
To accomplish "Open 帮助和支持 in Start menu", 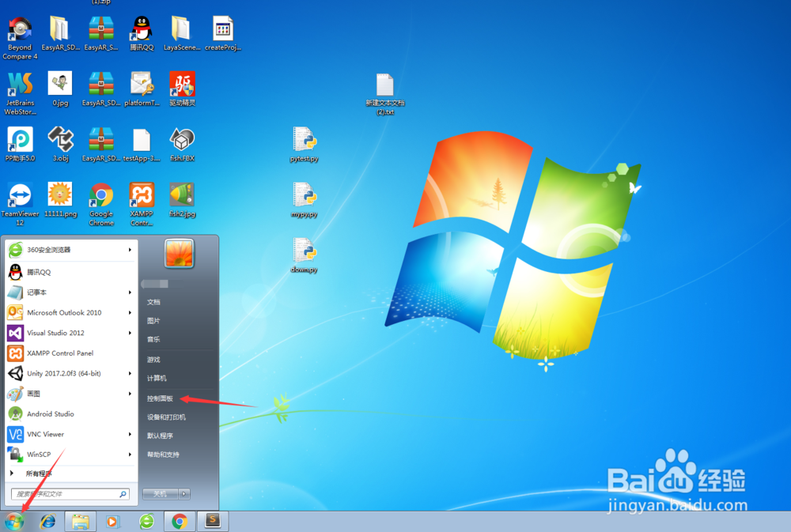I will pos(163,455).
